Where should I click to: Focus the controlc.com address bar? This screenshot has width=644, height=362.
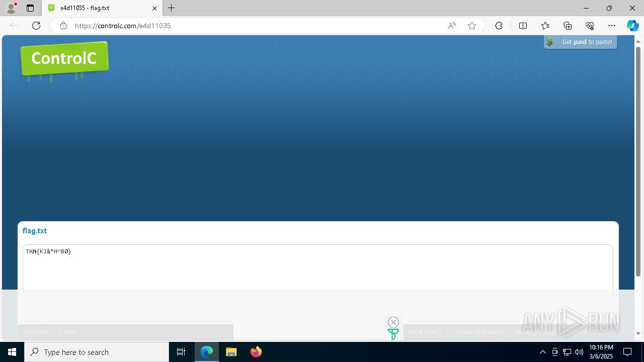[x=257, y=26]
